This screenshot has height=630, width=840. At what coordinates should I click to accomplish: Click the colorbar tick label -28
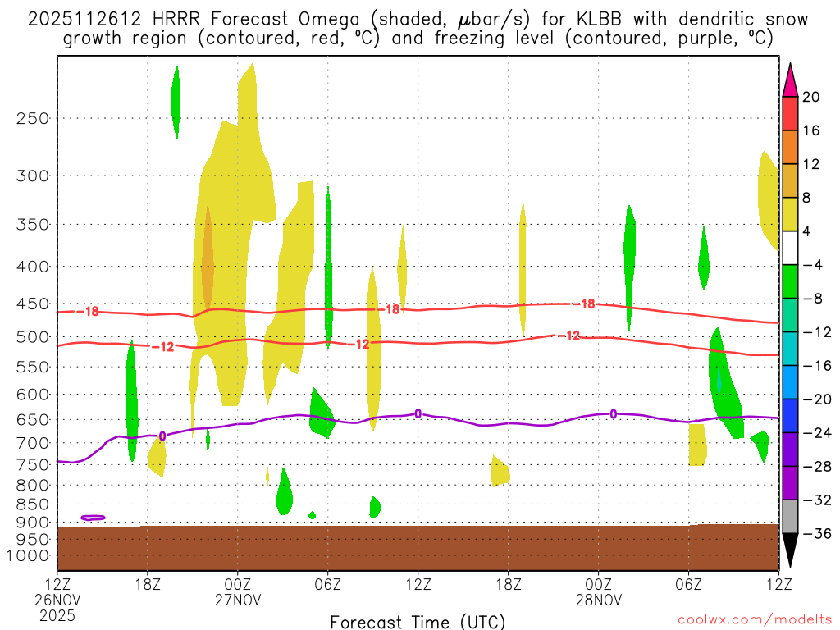click(816, 467)
